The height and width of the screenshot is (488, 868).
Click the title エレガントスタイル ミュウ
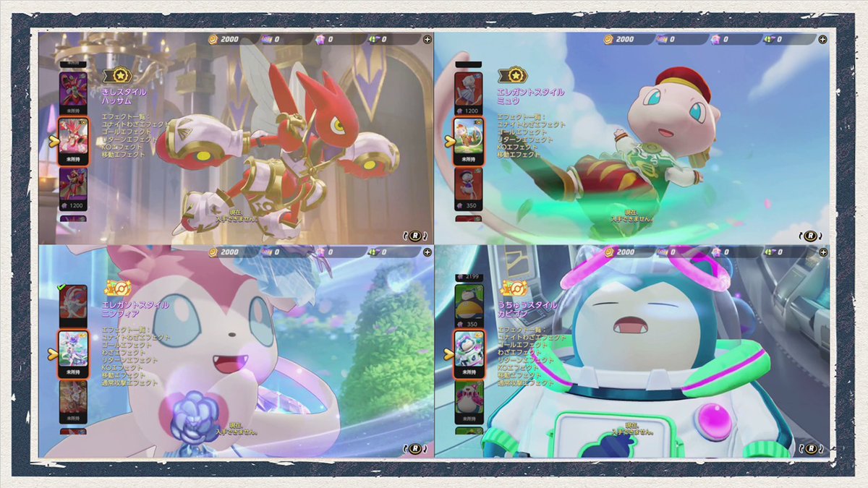click(530, 96)
